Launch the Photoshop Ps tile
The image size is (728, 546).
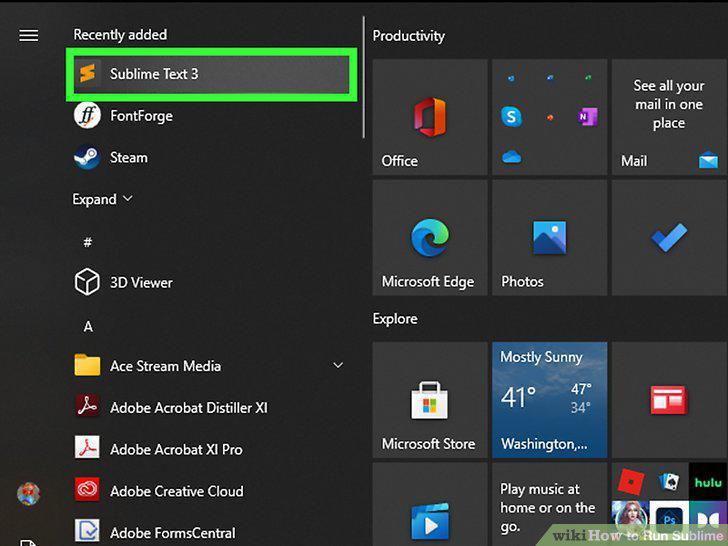(669, 518)
